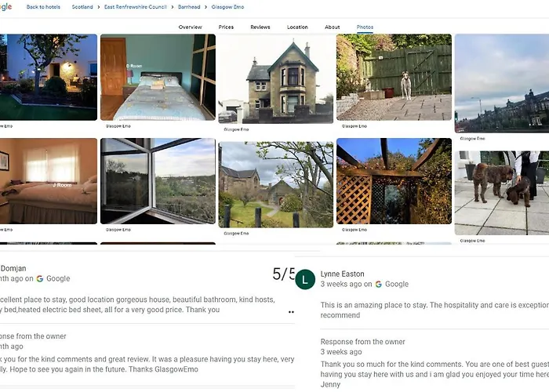View the blue-walled bedroom photo

157,77
